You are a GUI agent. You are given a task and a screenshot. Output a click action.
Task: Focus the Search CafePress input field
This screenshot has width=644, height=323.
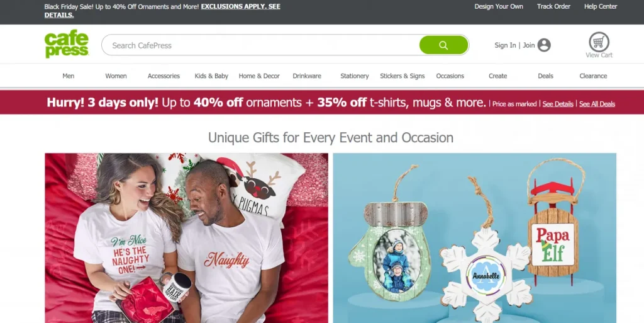260,45
